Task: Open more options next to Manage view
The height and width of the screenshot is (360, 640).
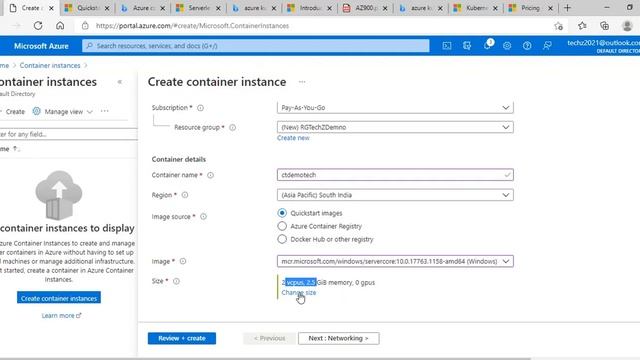Action: pyautogui.click(x=104, y=111)
